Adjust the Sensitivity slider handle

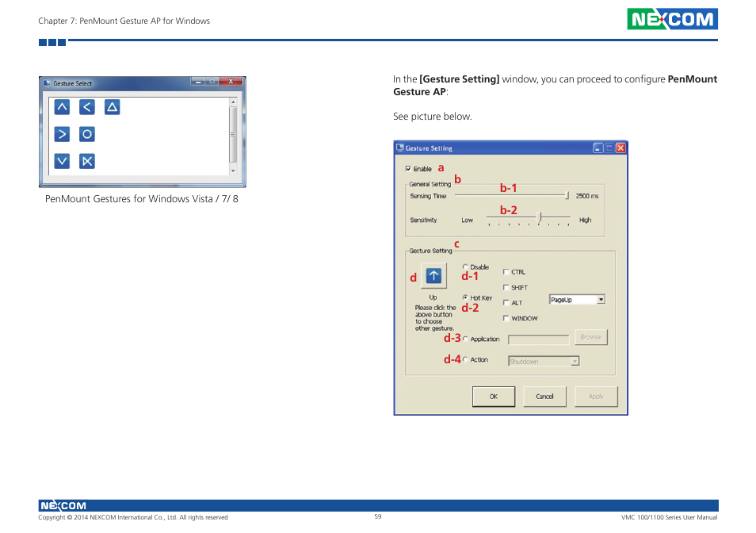[540, 217]
